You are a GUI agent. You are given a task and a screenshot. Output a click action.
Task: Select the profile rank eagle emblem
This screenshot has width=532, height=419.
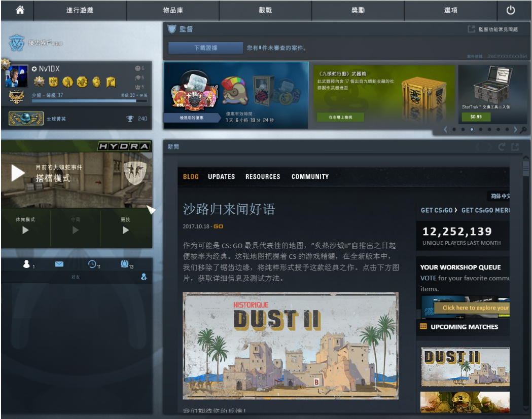[16, 97]
